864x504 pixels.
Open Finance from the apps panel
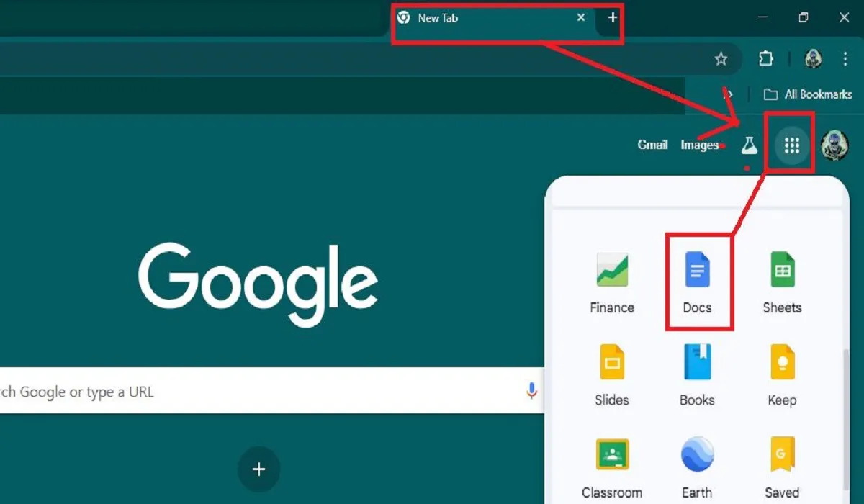(612, 283)
